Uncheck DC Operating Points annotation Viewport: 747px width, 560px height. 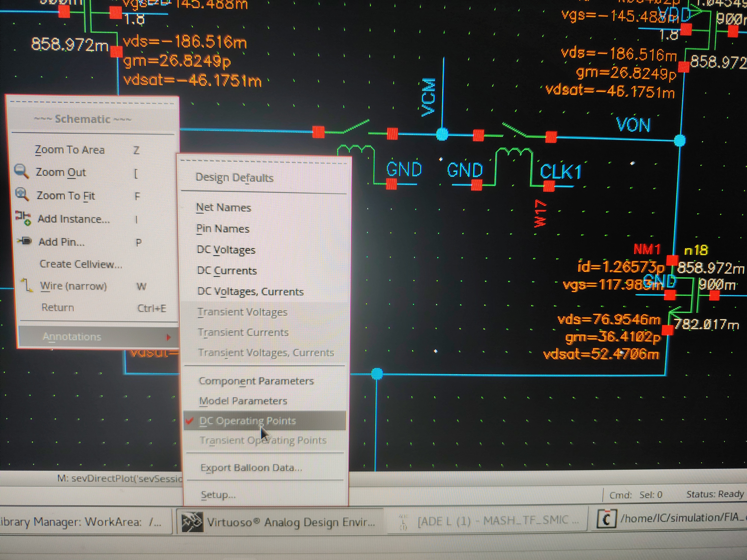pos(247,421)
